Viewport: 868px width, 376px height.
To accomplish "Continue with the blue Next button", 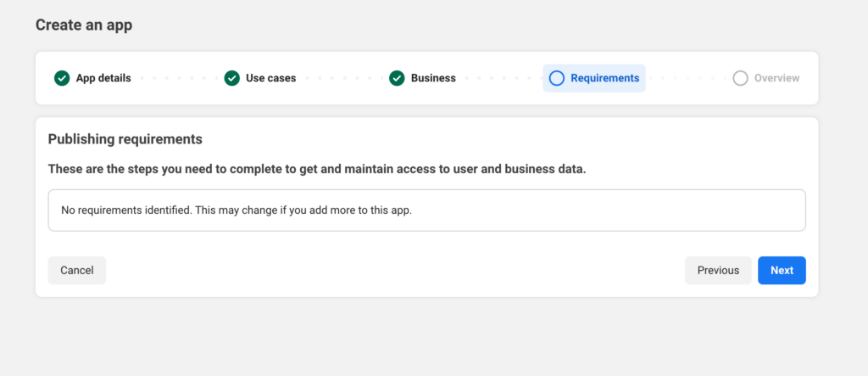I will click(782, 270).
